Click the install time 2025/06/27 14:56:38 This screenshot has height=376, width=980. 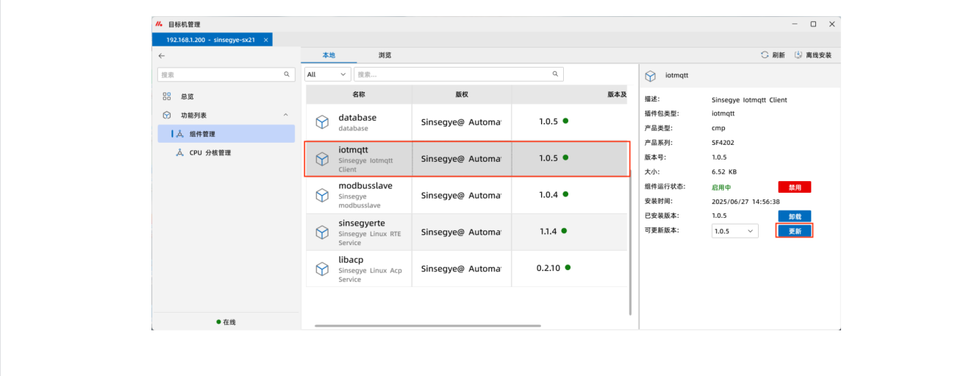pyautogui.click(x=745, y=202)
